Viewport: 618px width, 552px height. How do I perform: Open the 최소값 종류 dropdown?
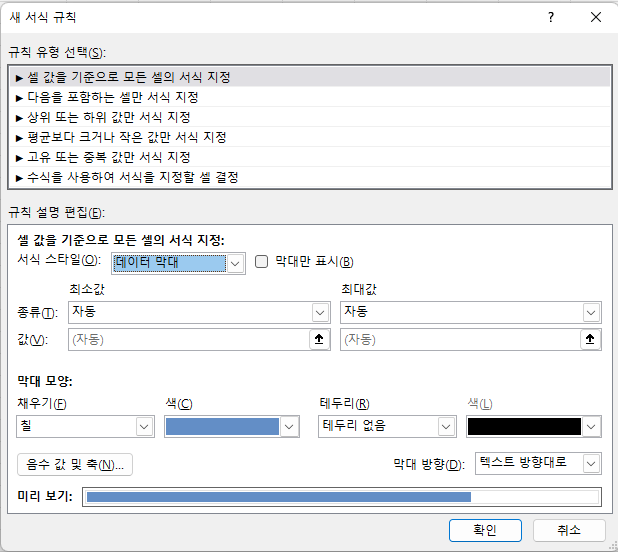click(x=199, y=312)
